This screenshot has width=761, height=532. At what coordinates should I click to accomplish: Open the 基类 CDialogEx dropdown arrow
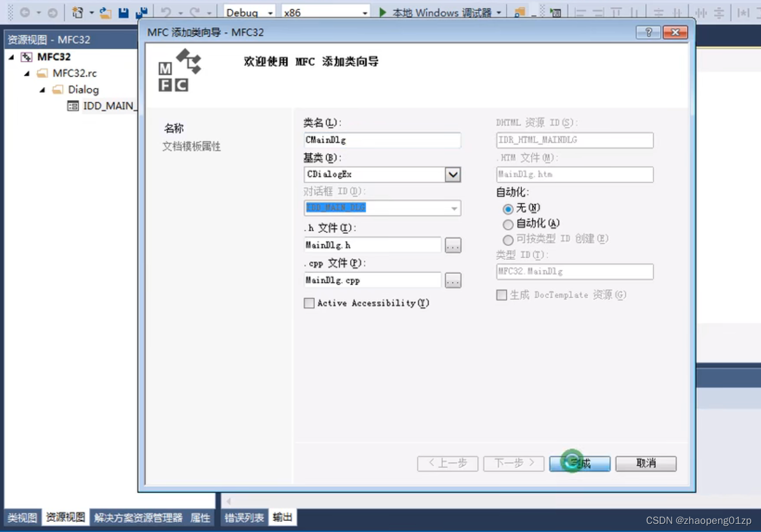[x=452, y=174]
